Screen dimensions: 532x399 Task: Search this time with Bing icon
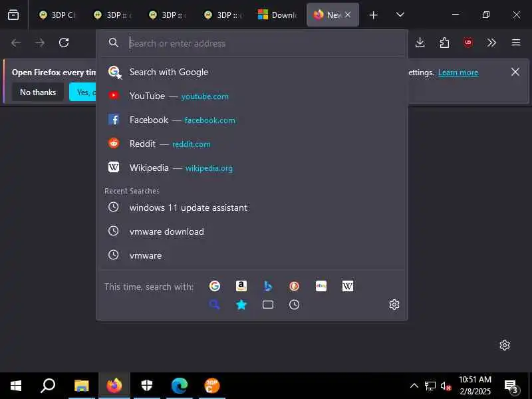point(268,286)
